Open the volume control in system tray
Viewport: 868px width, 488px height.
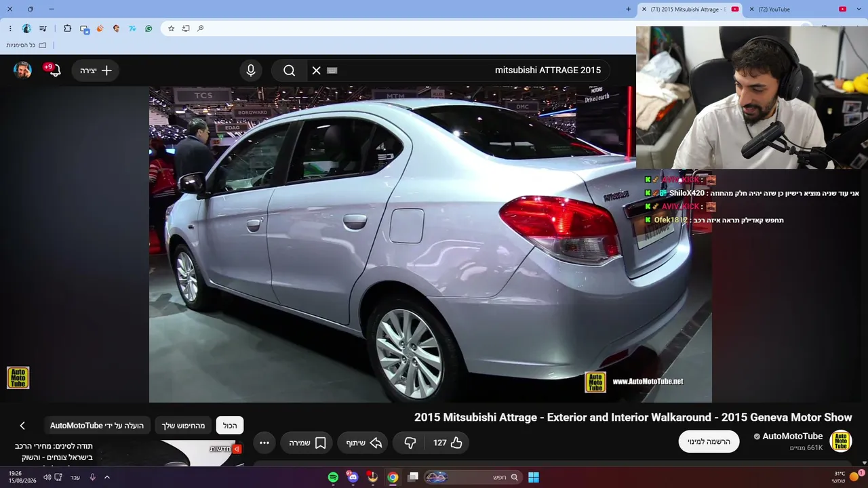[x=47, y=477]
